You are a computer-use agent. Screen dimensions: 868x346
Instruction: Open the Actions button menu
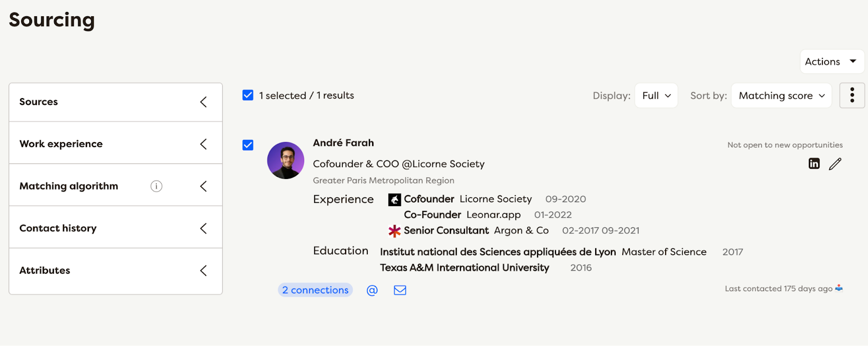(x=831, y=61)
